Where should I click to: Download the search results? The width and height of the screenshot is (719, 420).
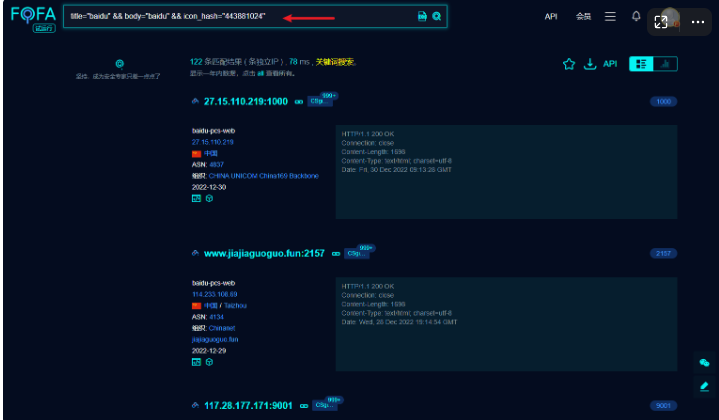(x=590, y=64)
